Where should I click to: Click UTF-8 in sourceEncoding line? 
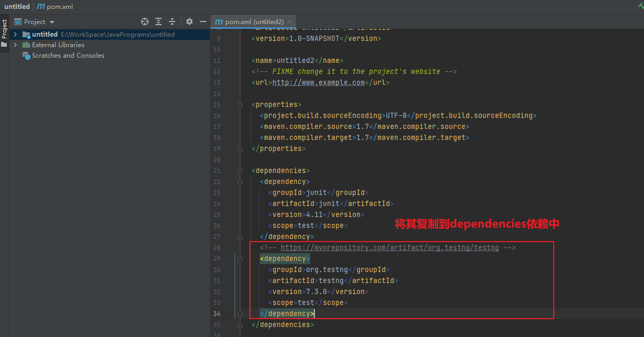pos(396,116)
